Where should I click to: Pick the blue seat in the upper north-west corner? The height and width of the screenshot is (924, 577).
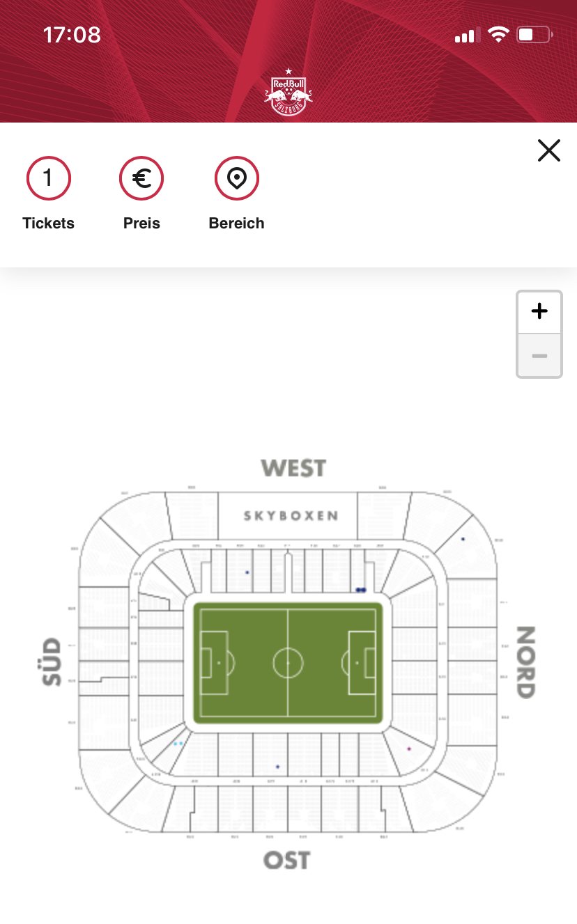click(x=463, y=539)
